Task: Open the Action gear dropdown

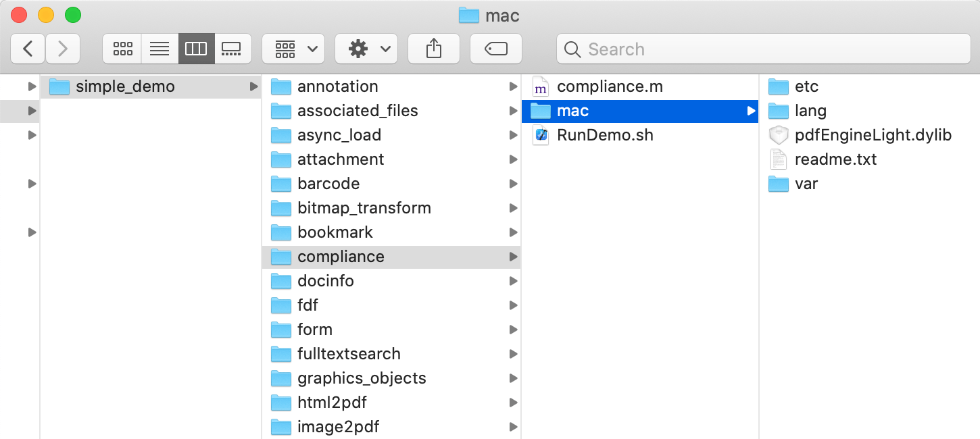Action: click(x=366, y=49)
